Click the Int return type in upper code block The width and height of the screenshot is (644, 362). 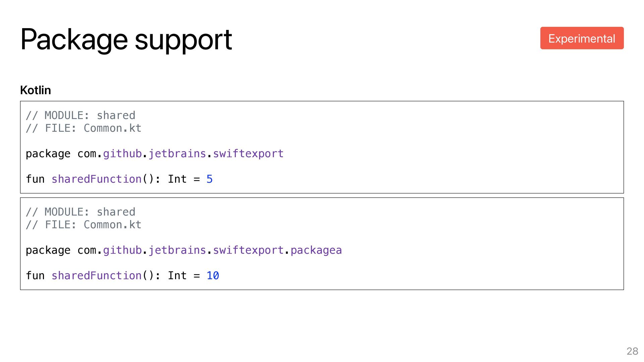pos(177,179)
